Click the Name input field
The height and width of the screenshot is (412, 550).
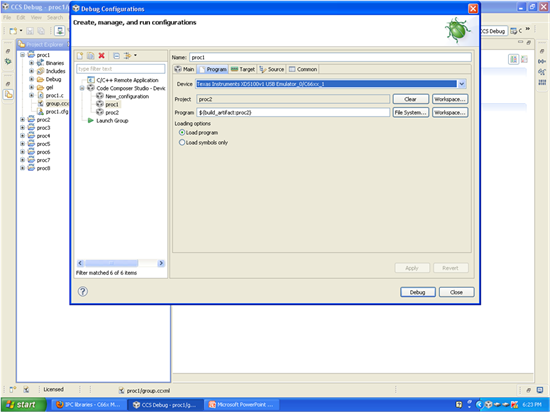[x=330, y=57]
